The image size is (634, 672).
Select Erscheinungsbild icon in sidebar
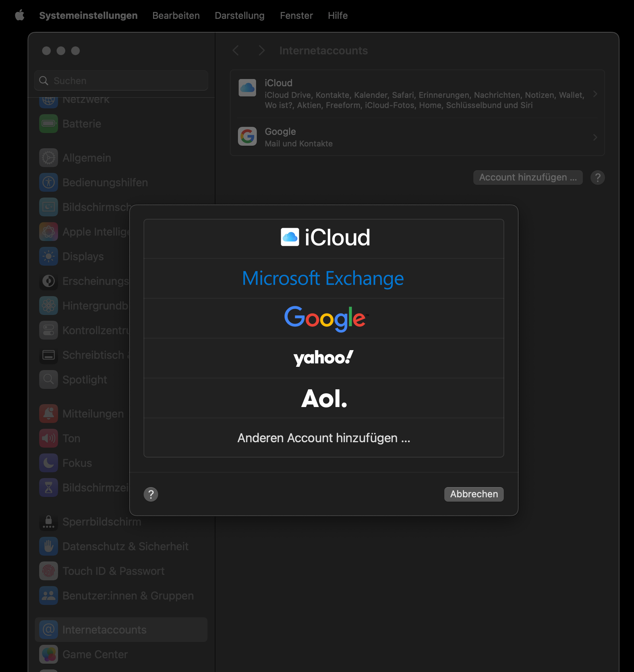[x=49, y=281]
